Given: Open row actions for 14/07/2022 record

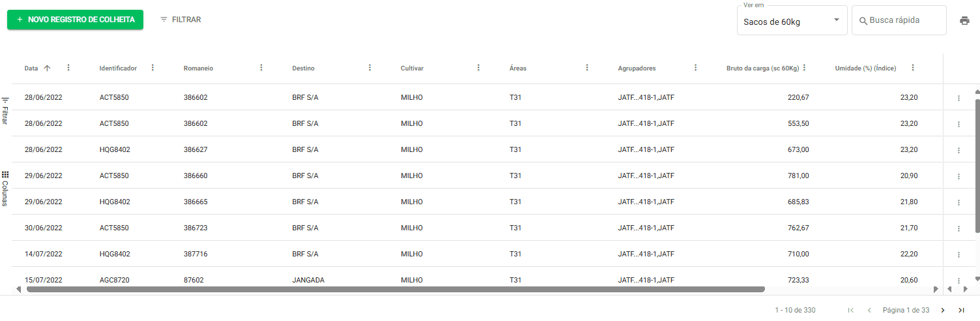Looking at the screenshot, I should pos(958,254).
